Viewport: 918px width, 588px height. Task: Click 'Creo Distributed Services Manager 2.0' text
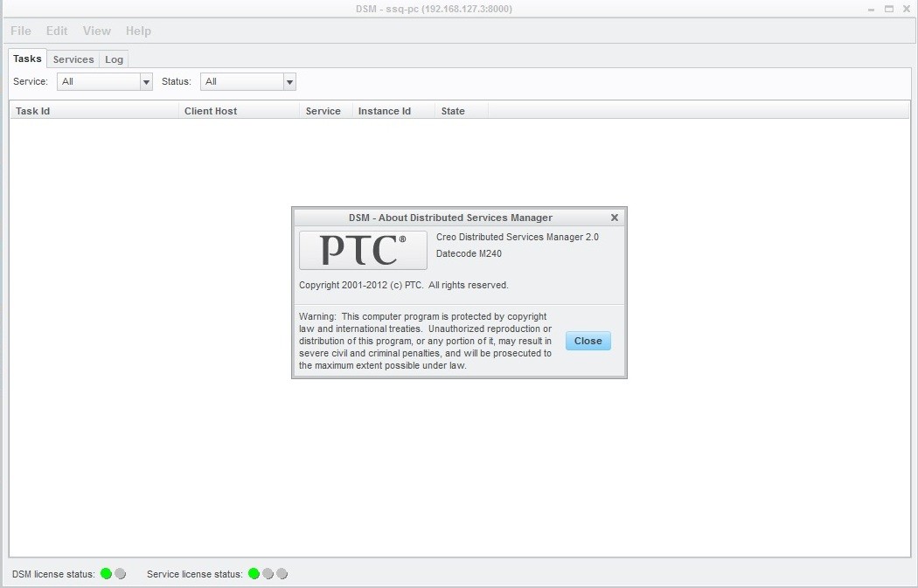(x=518, y=237)
